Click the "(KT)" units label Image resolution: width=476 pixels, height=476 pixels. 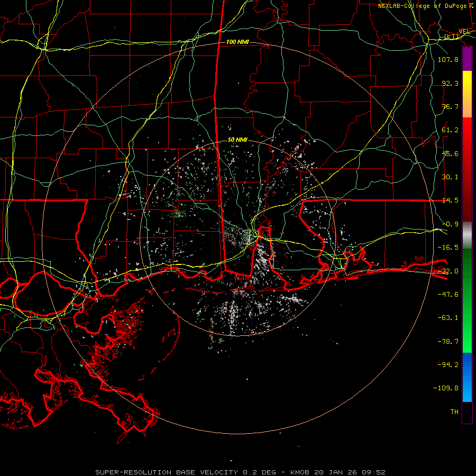(x=452, y=36)
